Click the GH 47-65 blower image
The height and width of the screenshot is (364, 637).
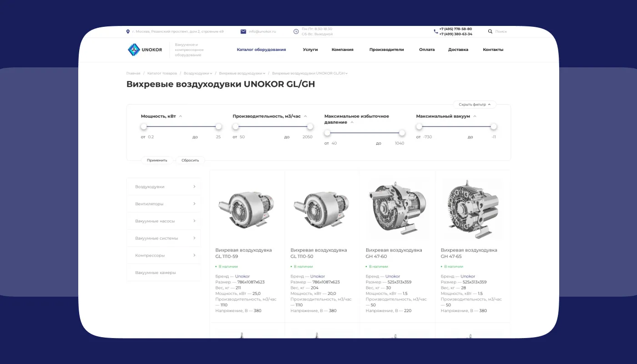(x=472, y=209)
